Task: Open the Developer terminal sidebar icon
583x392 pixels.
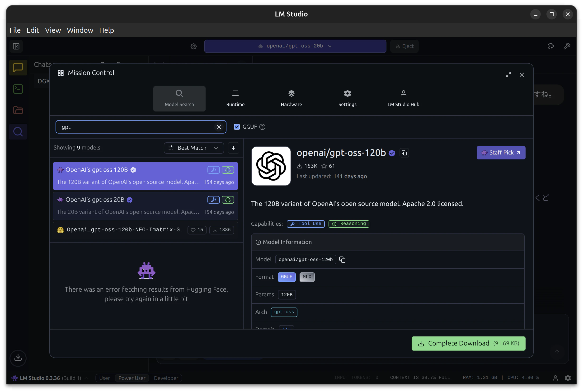Action: [18, 89]
